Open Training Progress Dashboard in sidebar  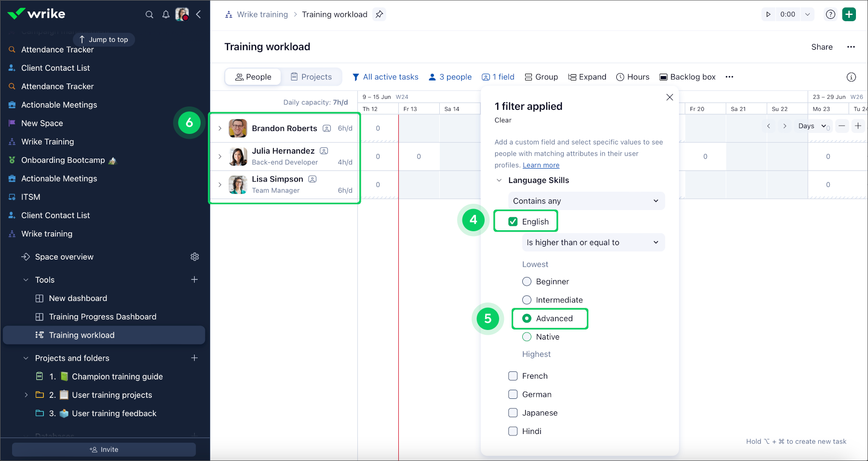click(102, 316)
